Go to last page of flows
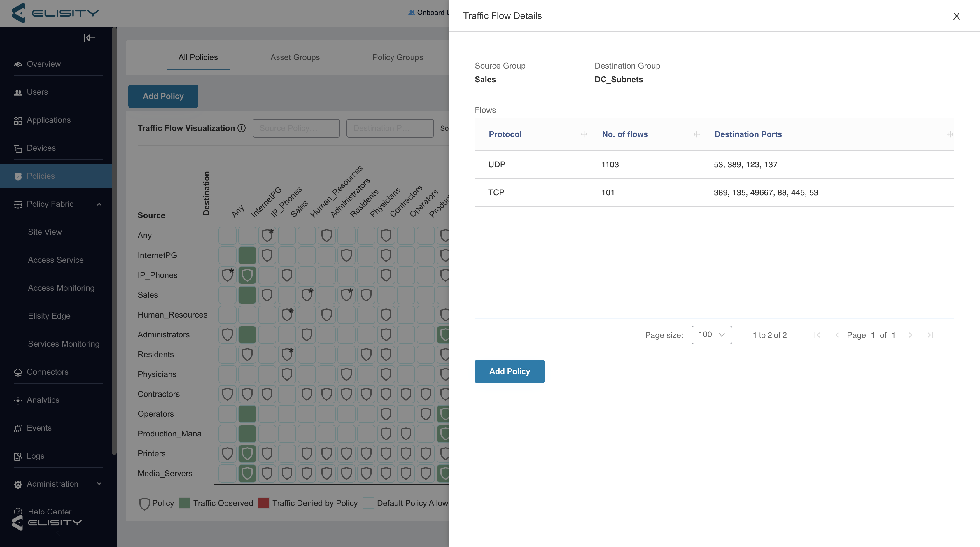This screenshot has height=547, width=980. point(930,335)
